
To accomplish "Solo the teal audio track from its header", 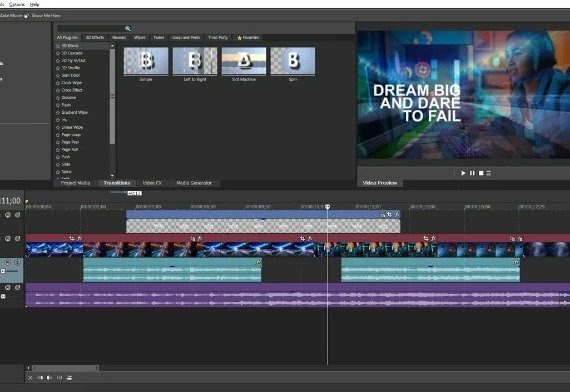I will [17, 262].
